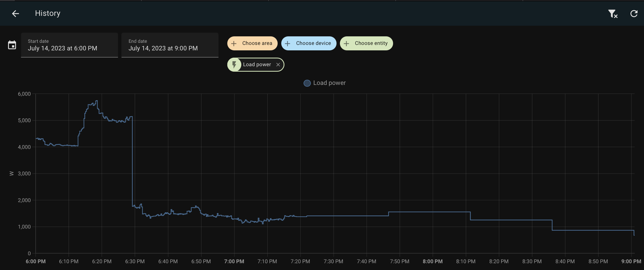Open the calendar date picker icon
Screen dimensions: 644x270
(x=12, y=45)
